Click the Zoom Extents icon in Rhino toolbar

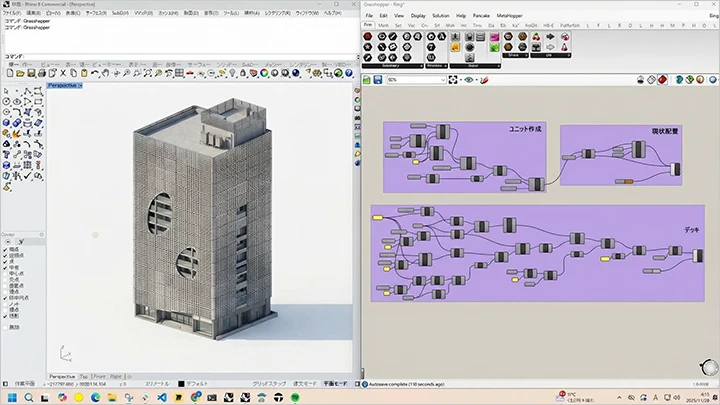[x=147, y=73]
